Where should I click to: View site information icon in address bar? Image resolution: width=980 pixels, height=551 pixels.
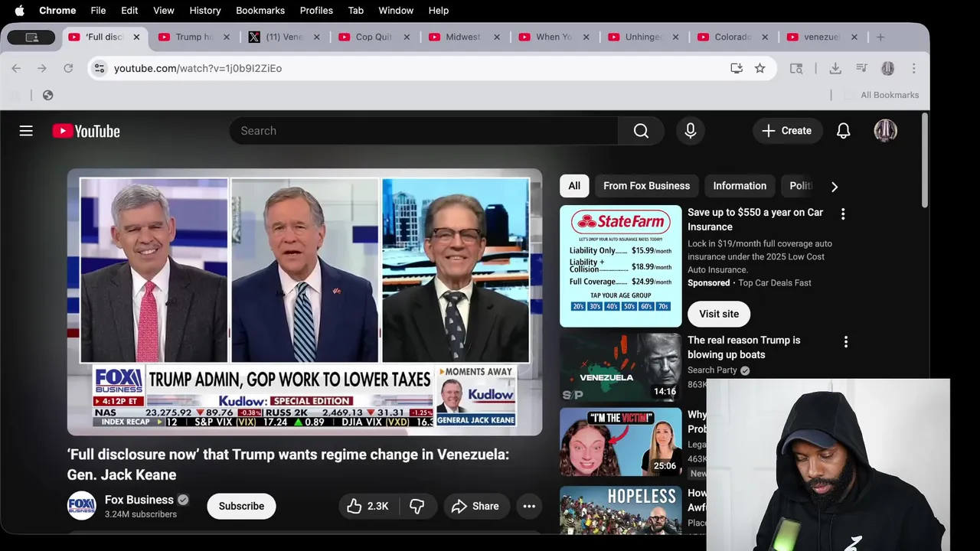[100, 68]
